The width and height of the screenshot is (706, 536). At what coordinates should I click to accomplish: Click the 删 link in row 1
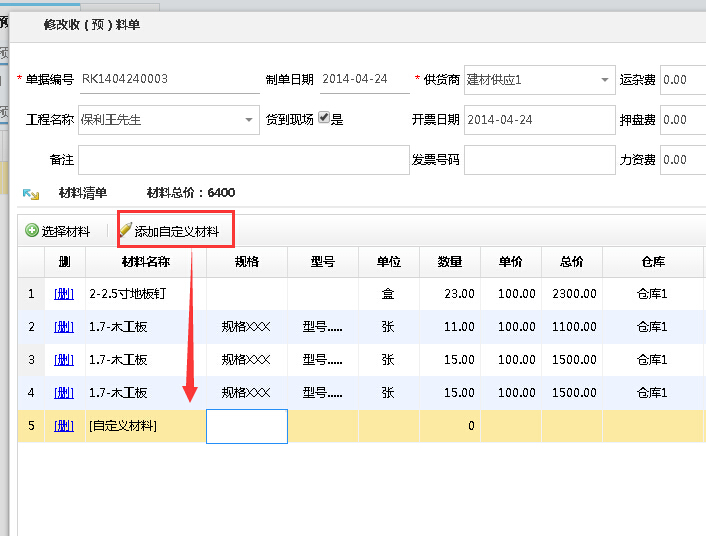coord(64,294)
